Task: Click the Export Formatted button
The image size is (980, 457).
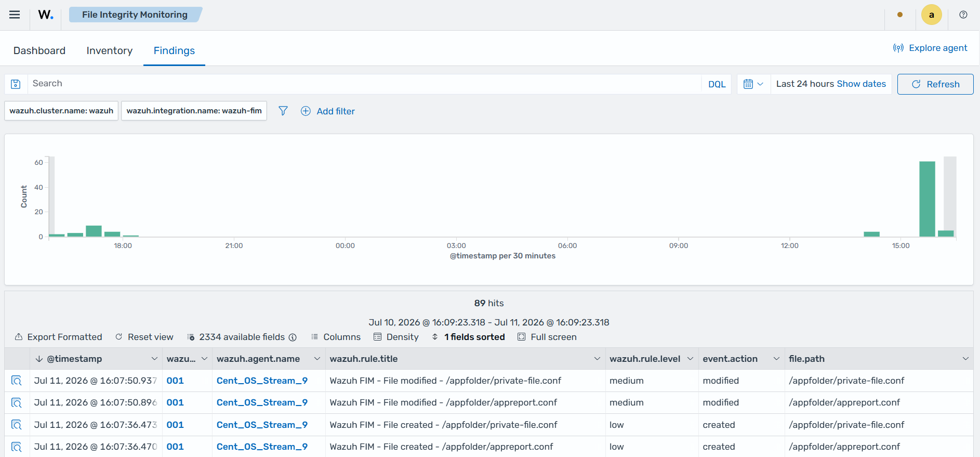Action: [x=58, y=337]
